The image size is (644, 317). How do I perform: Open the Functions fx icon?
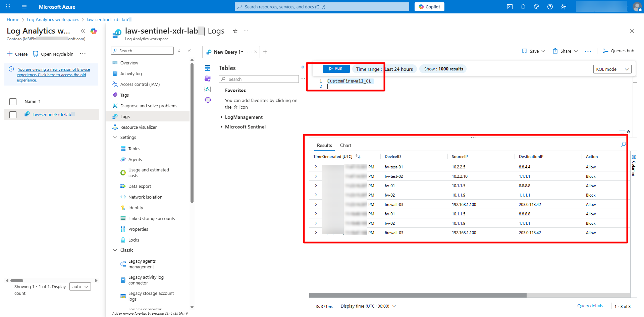tap(208, 89)
